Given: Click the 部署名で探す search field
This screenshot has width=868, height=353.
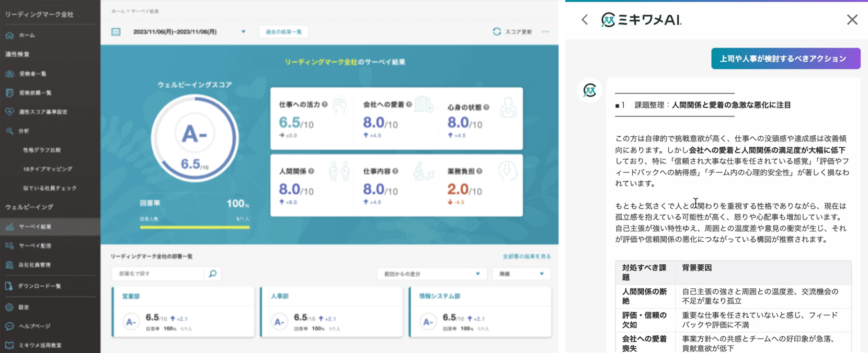Looking at the screenshot, I should [158, 274].
